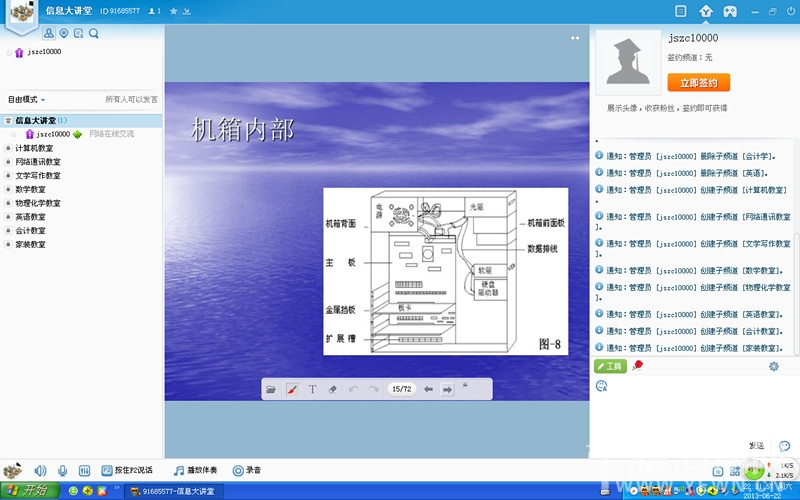Open the 自由模式 mode dropdown
The height and width of the screenshot is (500, 800).
coord(27,100)
